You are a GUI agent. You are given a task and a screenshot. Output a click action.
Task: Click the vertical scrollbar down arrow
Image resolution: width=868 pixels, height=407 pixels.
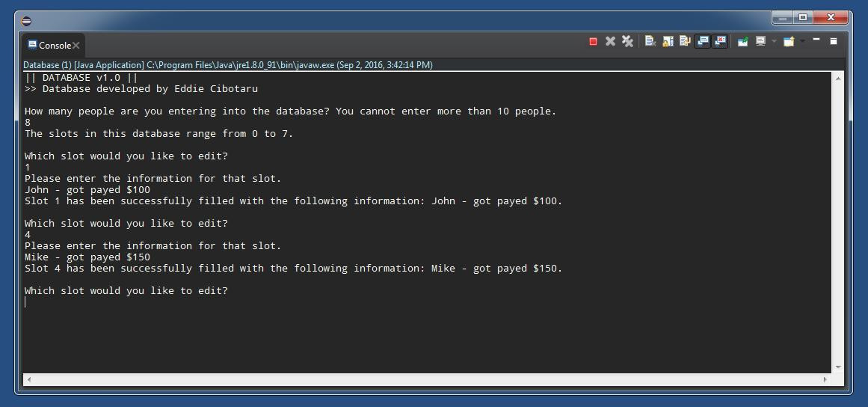tap(838, 367)
